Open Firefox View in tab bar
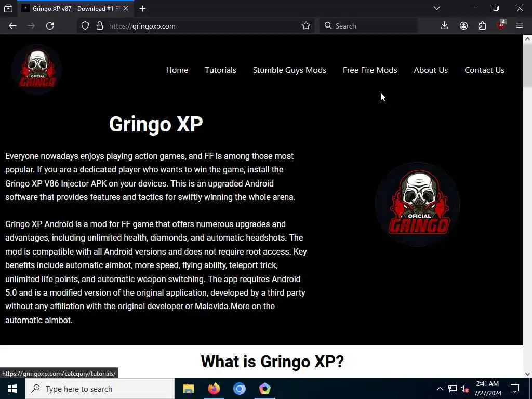The width and height of the screenshot is (532, 399). [x=8, y=8]
